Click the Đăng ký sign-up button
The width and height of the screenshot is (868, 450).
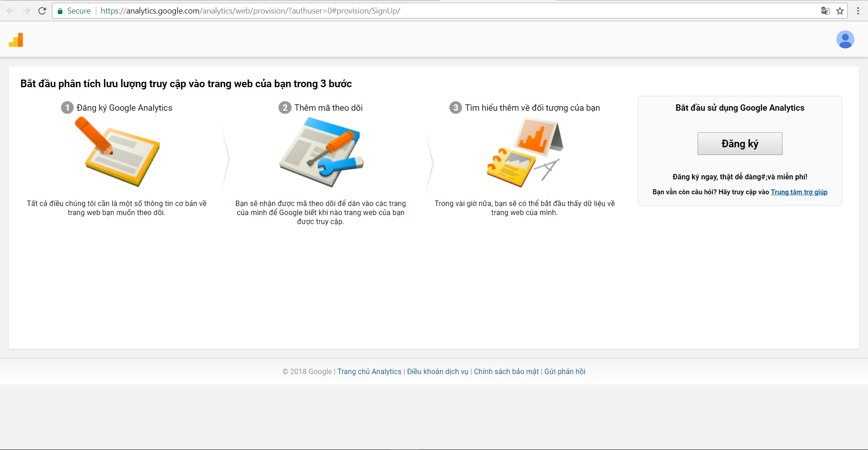(740, 144)
